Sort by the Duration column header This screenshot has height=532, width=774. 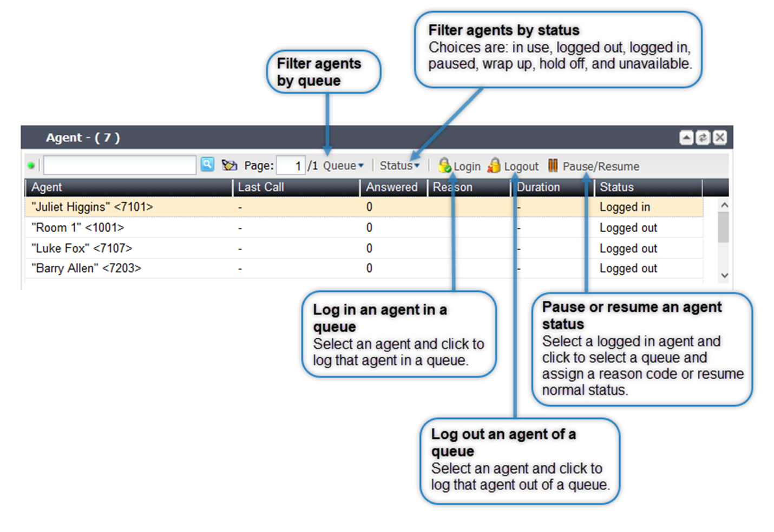(553, 187)
